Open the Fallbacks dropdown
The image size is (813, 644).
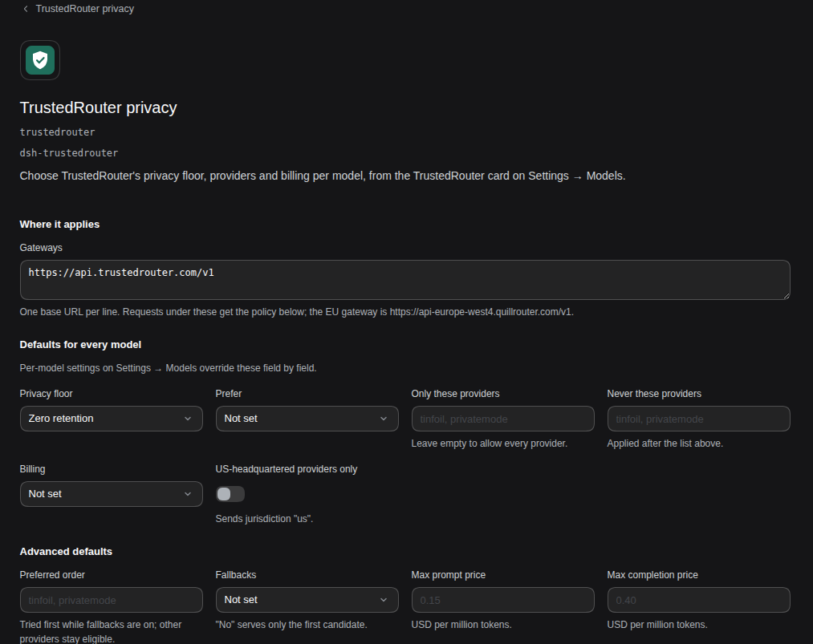click(x=307, y=600)
